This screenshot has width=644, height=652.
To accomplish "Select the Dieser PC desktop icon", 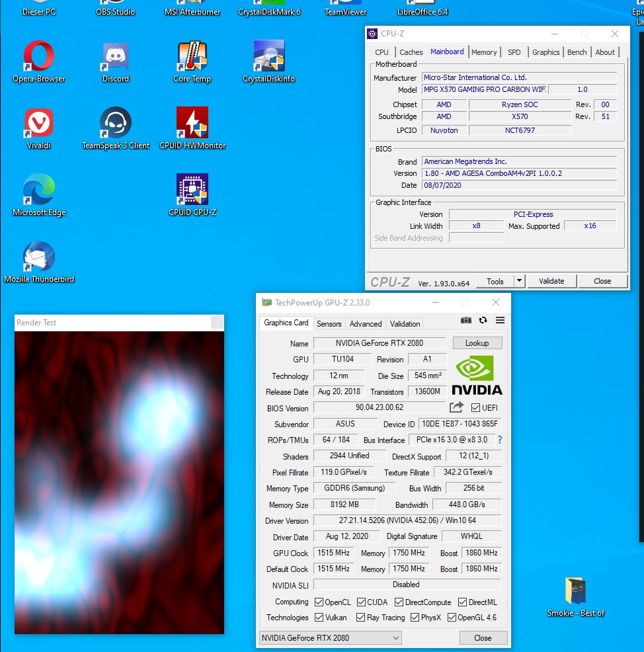I will [38, 11].
